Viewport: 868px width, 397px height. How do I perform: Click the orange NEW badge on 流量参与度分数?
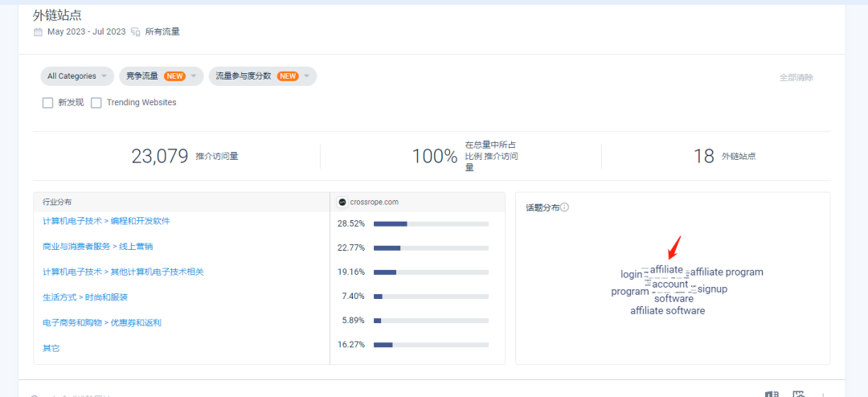coord(288,76)
